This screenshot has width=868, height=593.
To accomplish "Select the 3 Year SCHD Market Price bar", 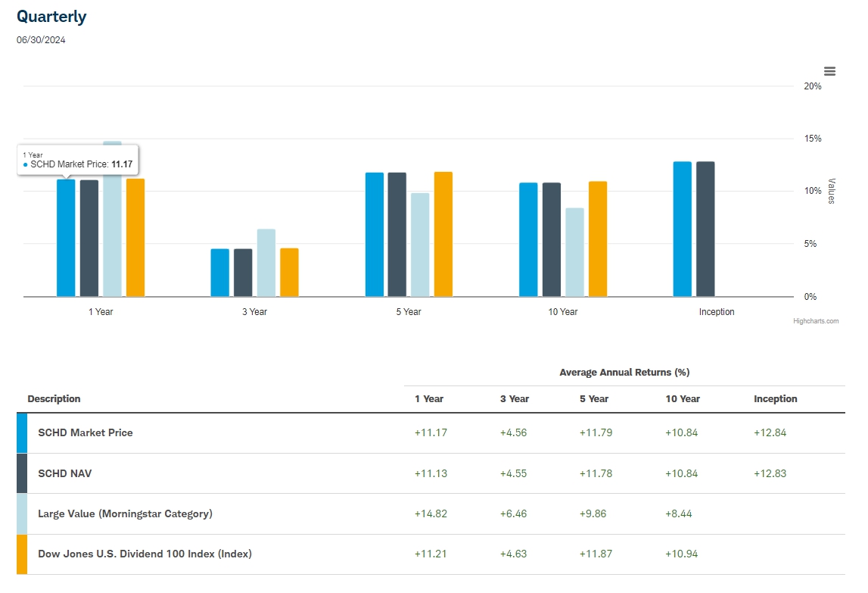I will point(219,273).
